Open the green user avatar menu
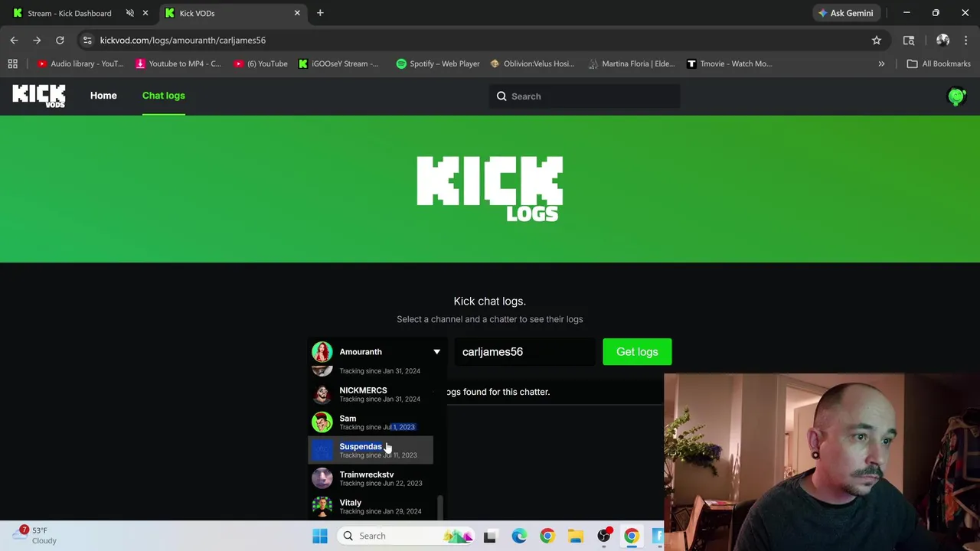This screenshot has width=980, height=551. point(956,96)
